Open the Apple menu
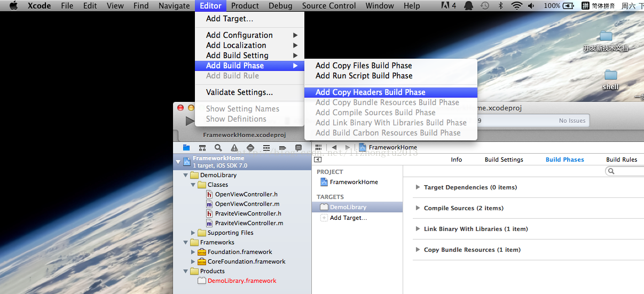 [x=13, y=6]
